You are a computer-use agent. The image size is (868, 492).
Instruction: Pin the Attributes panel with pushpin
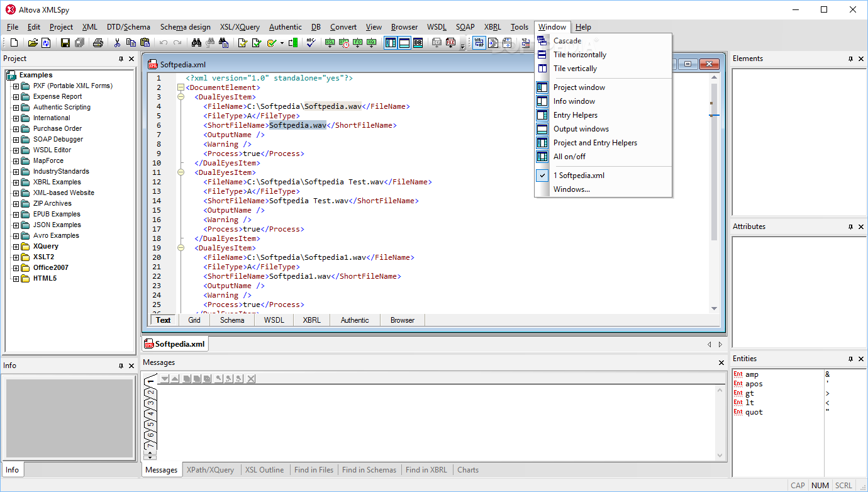tap(851, 226)
